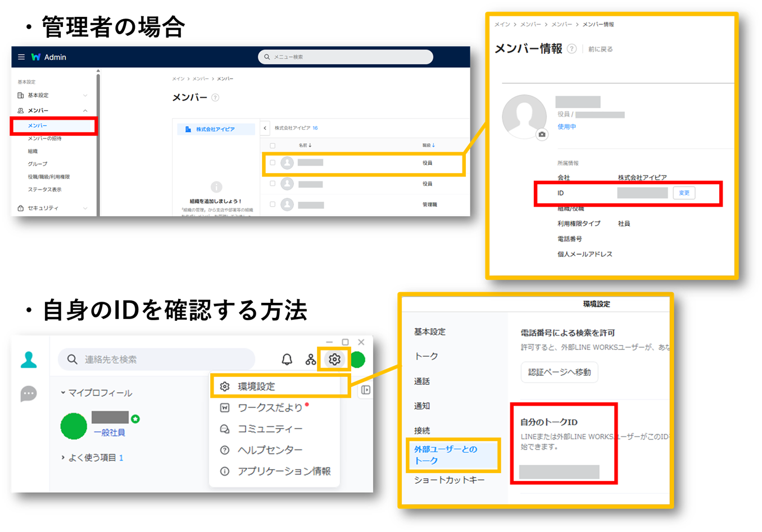
Task: Toggle the select-all checkbox in member table header
Action: 273,145
